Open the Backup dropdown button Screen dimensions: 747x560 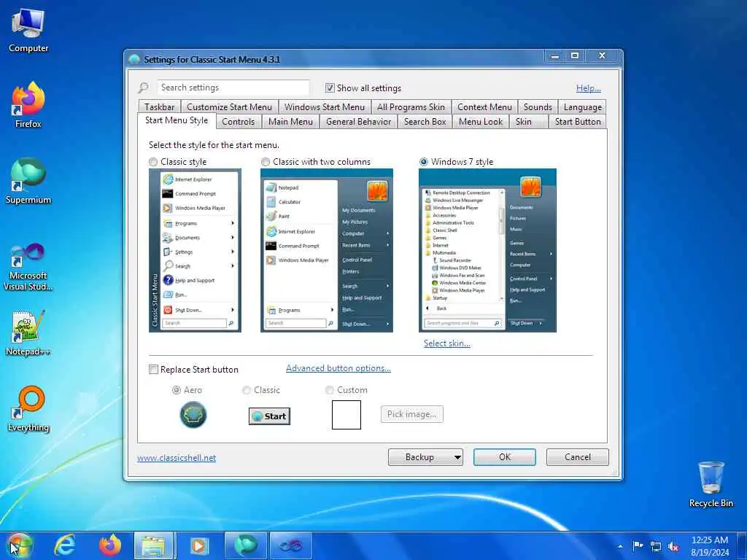(x=425, y=457)
